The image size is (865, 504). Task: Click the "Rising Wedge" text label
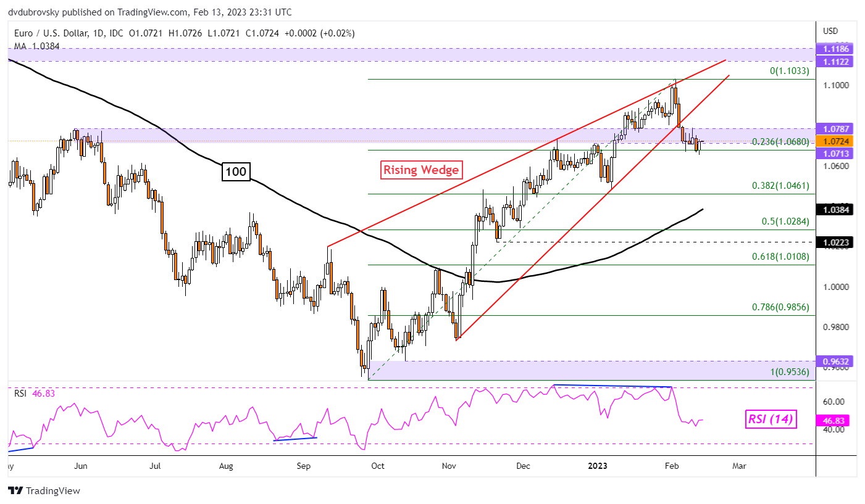pyautogui.click(x=422, y=170)
